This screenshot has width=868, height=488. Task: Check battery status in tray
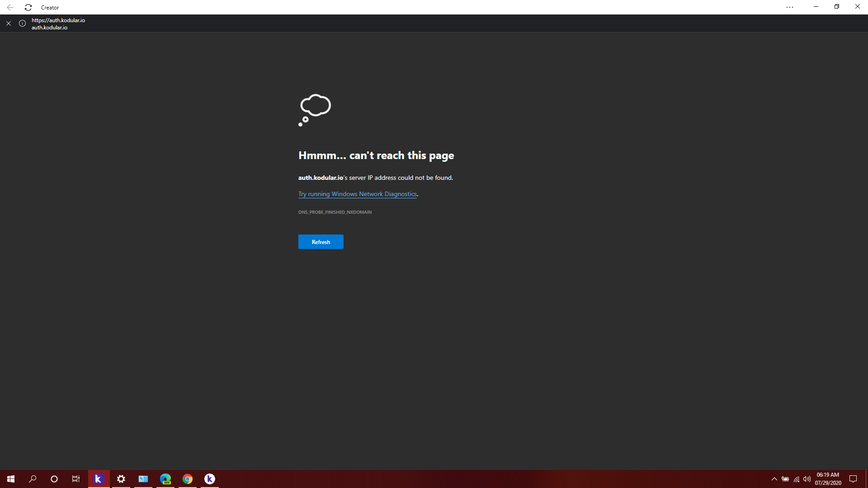(785, 479)
